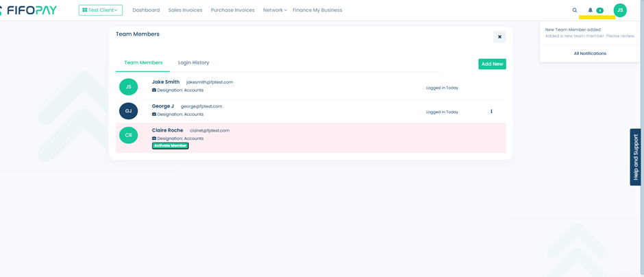Open Purchase Invoices page
Screen dimensions: 644x277
coord(232,10)
